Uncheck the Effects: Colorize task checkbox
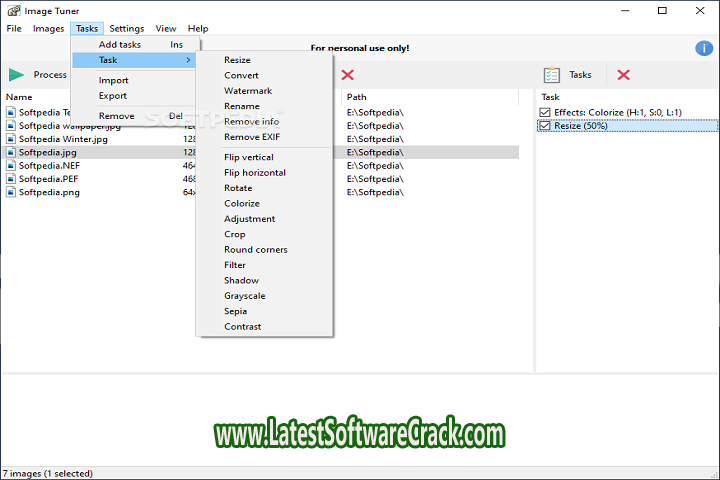Screen dimensions: 720x480 click(x=545, y=112)
